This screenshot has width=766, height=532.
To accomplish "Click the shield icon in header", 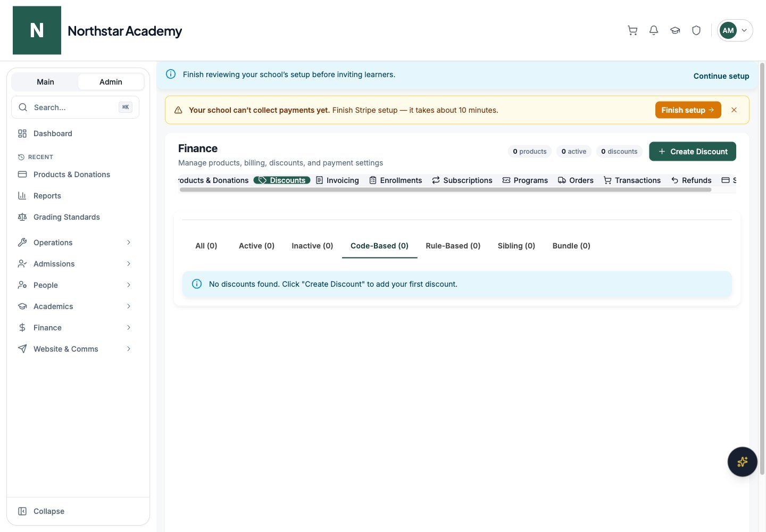I will (x=696, y=30).
